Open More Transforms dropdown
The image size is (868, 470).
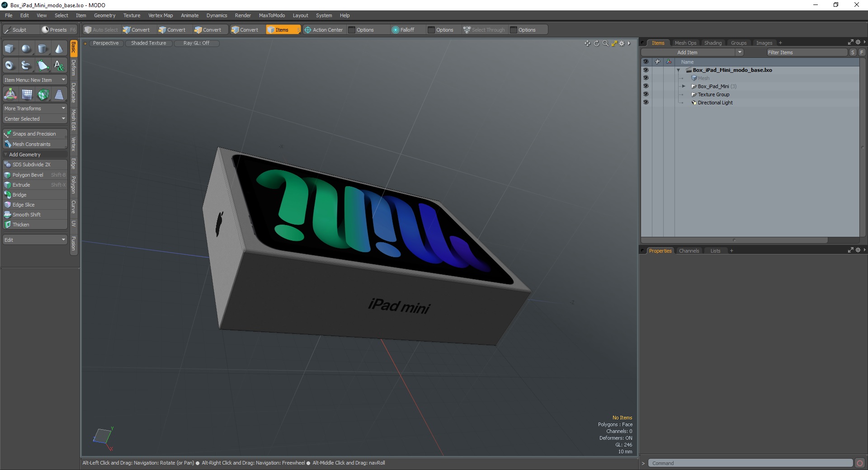tap(35, 108)
